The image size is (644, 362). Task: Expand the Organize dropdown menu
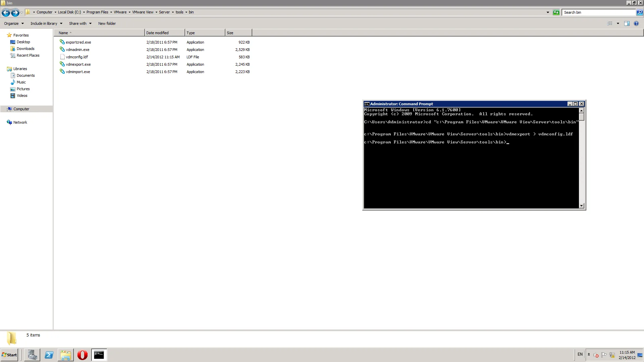(x=13, y=23)
